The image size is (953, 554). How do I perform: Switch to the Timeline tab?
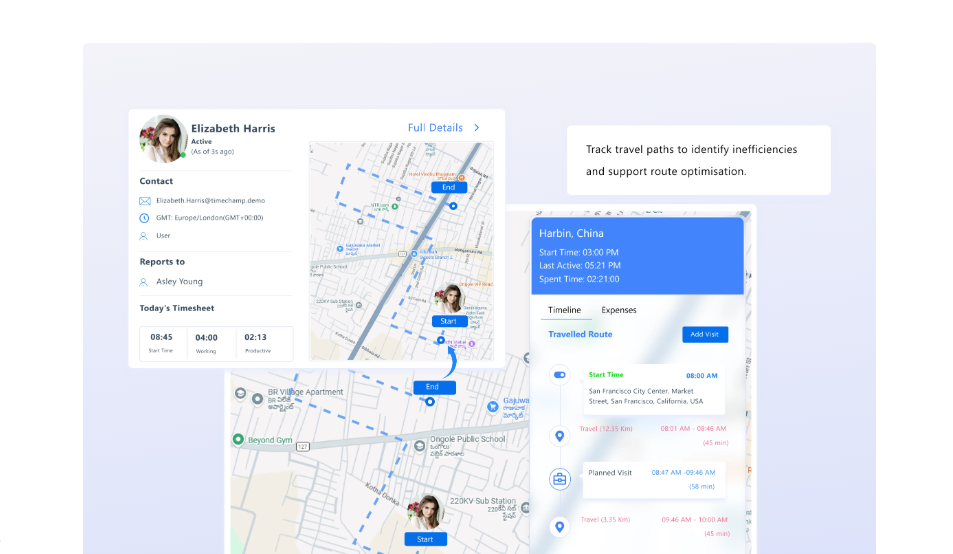(x=565, y=310)
